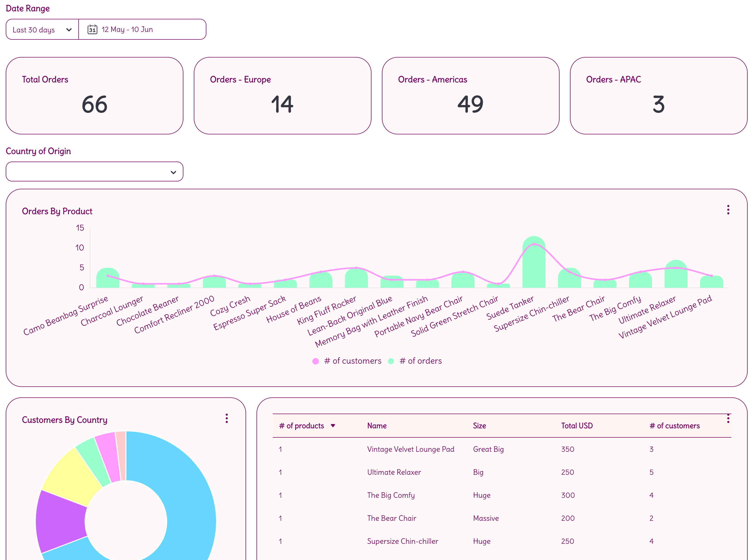Viewport: 756px width, 560px height.
Task: Sort table by Size column header
Action: tap(479, 426)
